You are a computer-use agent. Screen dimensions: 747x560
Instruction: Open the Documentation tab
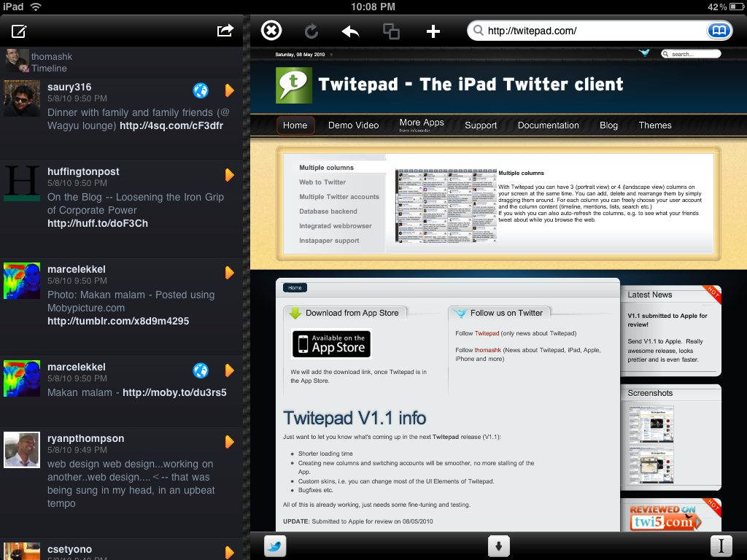tap(549, 125)
